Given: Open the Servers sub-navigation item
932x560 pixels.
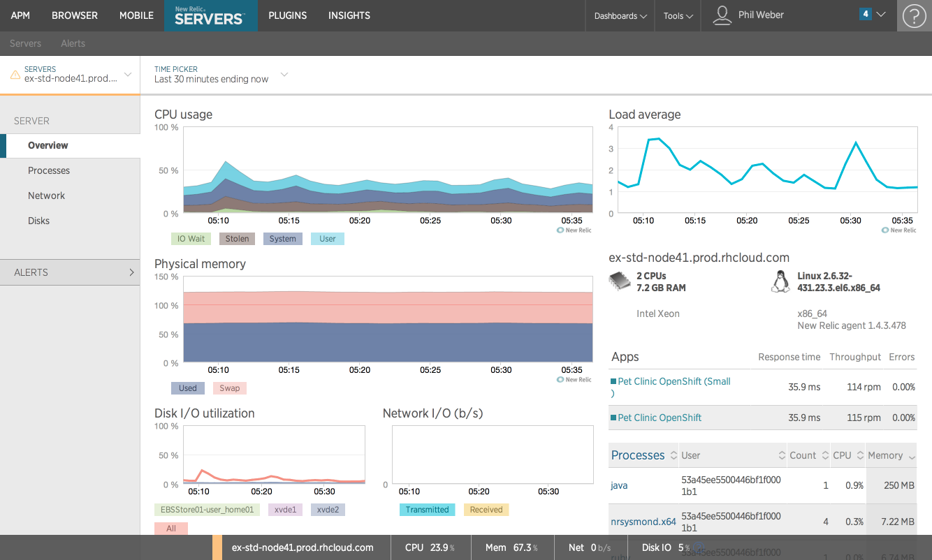Looking at the screenshot, I should (x=25, y=43).
